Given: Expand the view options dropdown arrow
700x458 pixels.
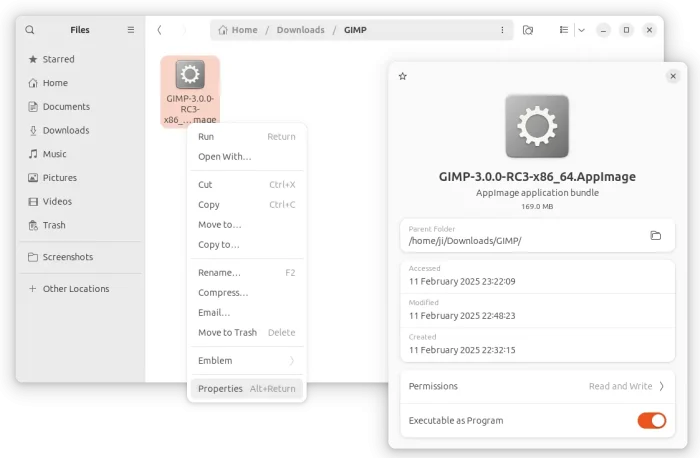Looking at the screenshot, I should [581, 30].
